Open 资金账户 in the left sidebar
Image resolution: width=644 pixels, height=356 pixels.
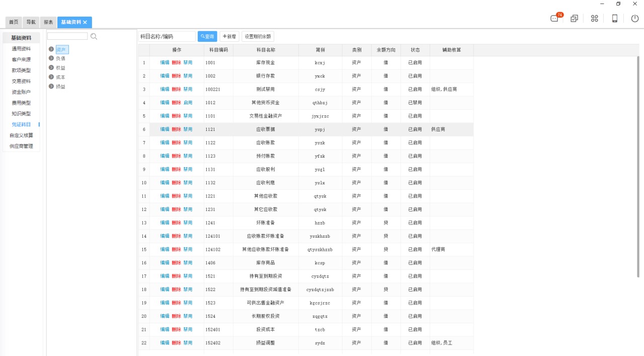coord(21,92)
